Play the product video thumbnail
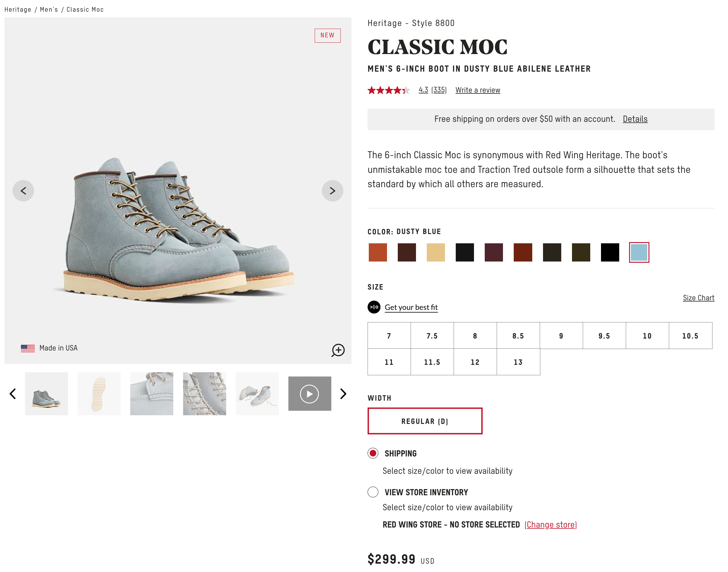This screenshot has width=728, height=572. [x=309, y=393]
